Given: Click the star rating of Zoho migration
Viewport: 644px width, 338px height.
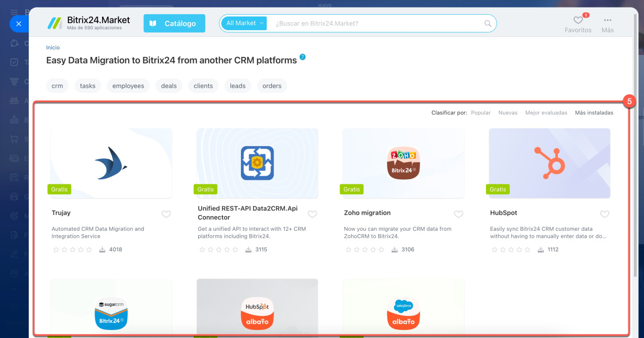Looking at the screenshot, I should coord(365,249).
